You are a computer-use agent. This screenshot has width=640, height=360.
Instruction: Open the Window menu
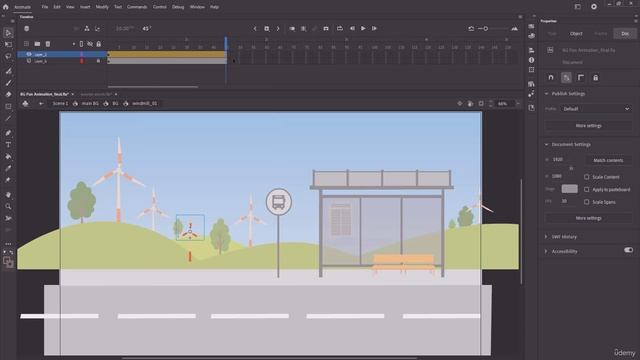[197, 7]
